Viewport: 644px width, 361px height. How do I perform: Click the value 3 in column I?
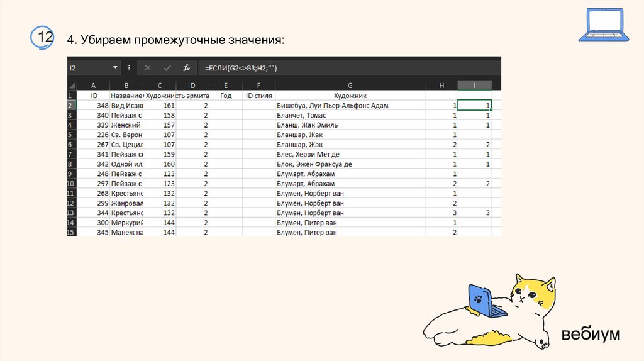(x=487, y=213)
